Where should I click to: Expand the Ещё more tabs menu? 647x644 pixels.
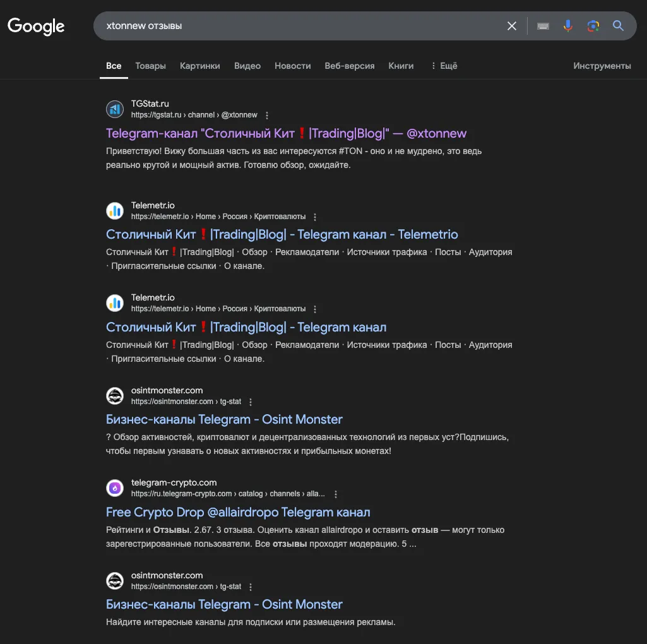point(444,66)
